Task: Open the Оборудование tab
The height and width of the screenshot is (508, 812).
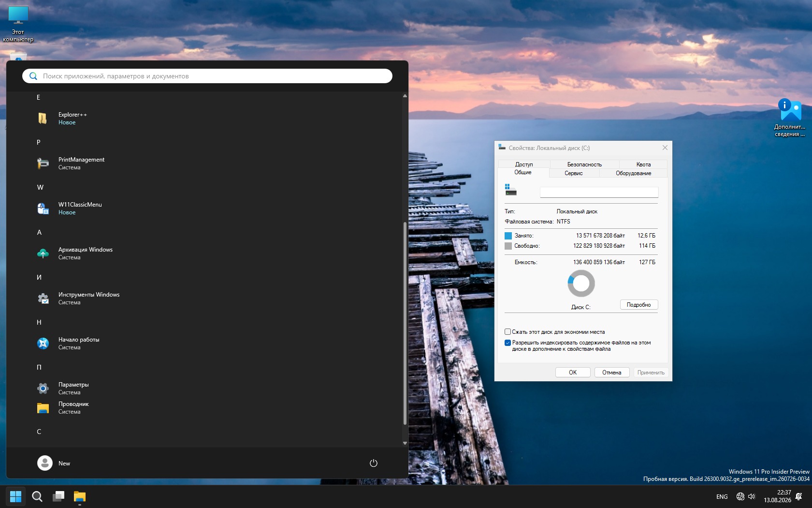Action: [633, 173]
